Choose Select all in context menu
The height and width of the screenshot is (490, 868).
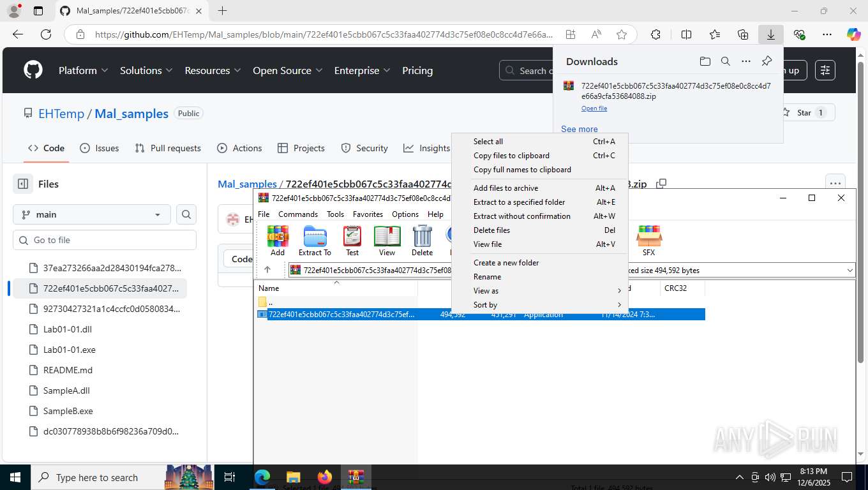point(540,142)
